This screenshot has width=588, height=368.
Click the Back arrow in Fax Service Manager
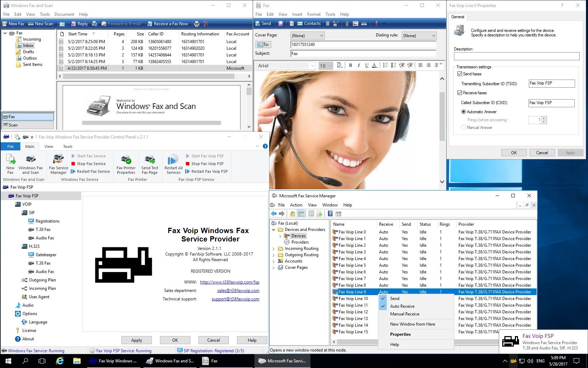pyautogui.click(x=274, y=214)
